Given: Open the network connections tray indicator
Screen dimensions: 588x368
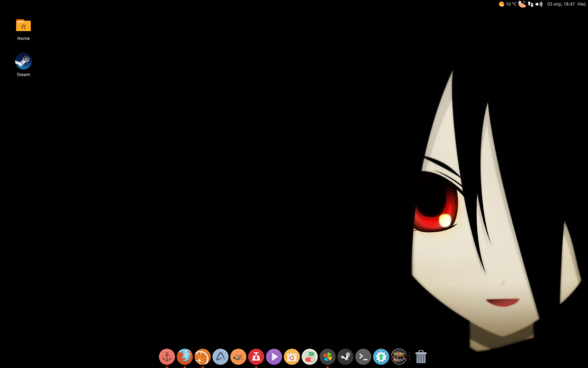Looking at the screenshot, I should point(530,4).
